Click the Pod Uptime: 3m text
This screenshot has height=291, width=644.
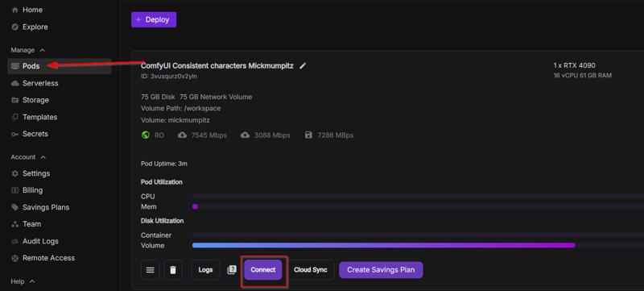click(x=164, y=164)
